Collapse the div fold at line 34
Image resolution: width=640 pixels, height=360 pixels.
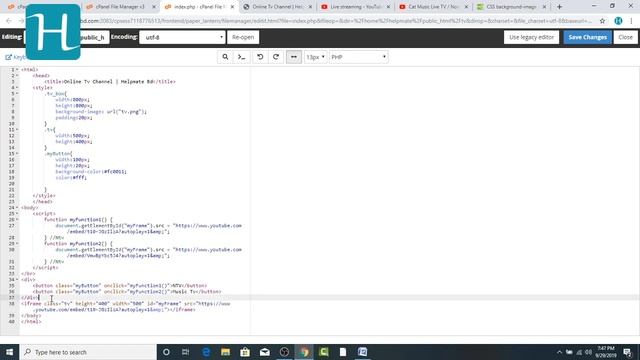click(17, 280)
